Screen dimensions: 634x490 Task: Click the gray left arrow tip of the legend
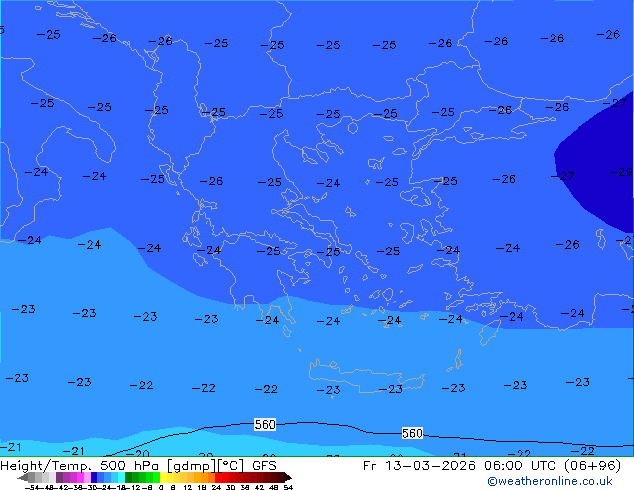tap(23, 477)
